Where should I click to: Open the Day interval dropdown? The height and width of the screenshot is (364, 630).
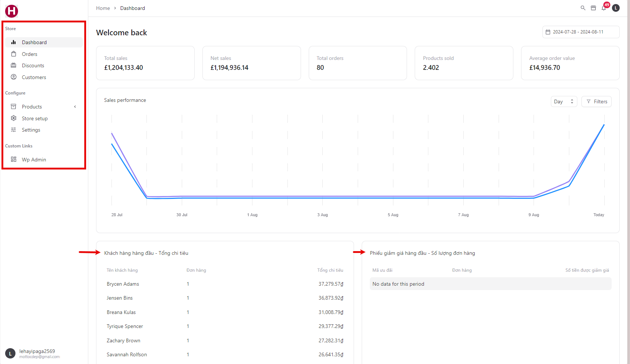point(563,101)
